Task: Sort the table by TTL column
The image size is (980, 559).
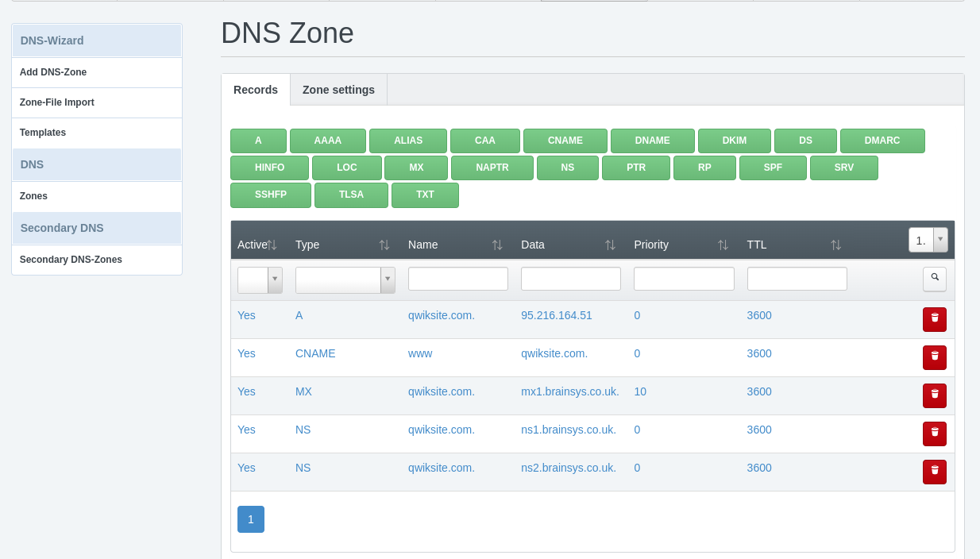Action: click(x=835, y=245)
